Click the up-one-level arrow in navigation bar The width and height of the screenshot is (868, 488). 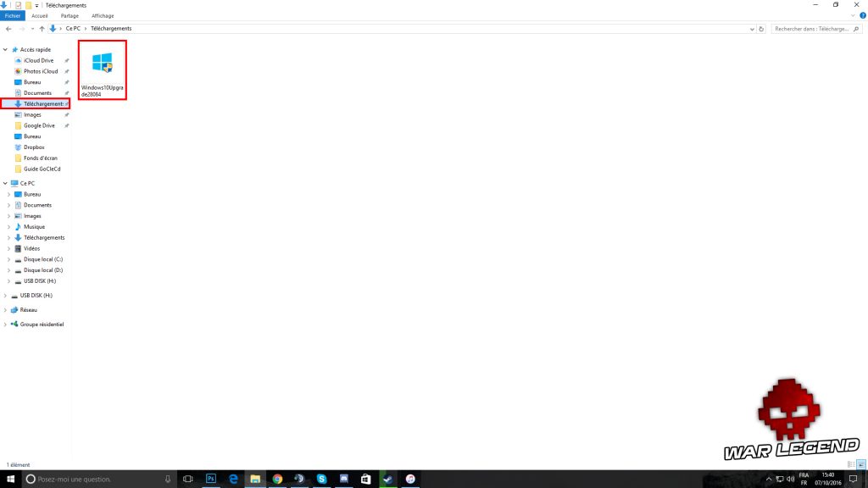pyautogui.click(x=42, y=29)
